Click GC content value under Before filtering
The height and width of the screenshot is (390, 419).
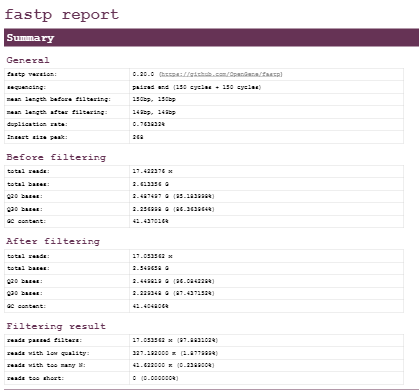coord(150,221)
